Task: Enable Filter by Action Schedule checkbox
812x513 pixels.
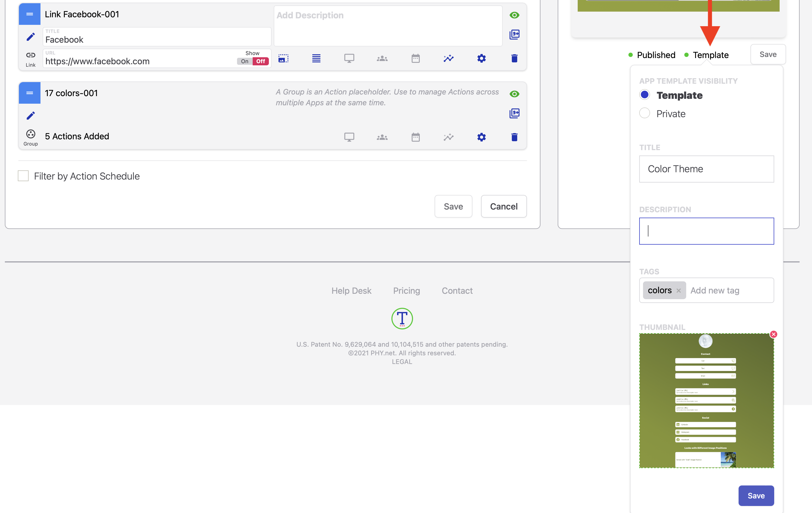Action: tap(23, 176)
